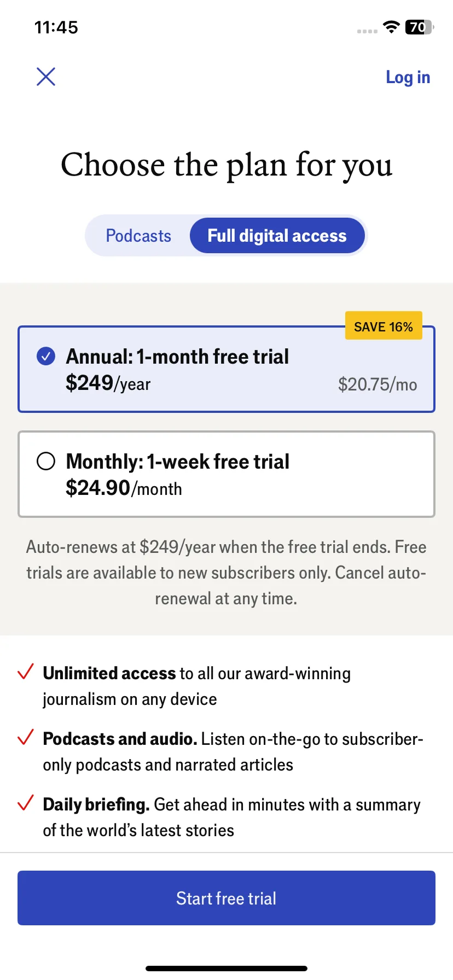Click the SAVE 16% badge
The height and width of the screenshot is (980, 453).
point(384,326)
